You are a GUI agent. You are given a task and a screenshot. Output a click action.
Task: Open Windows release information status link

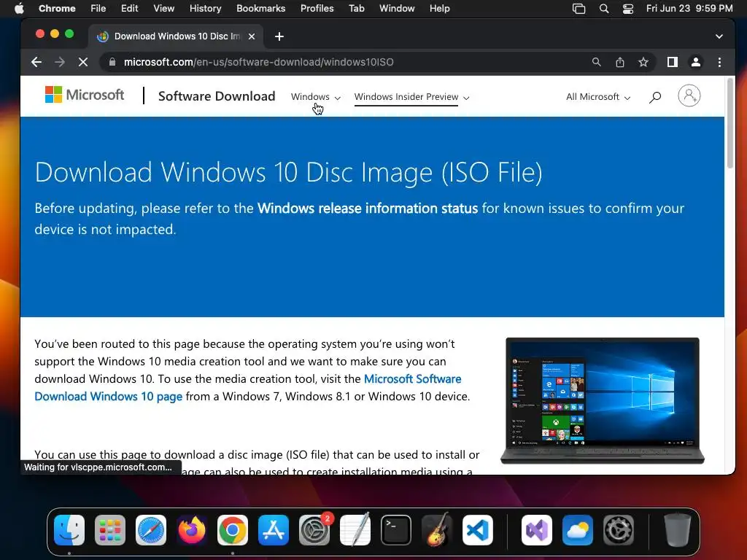pyautogui.click(x=368, y=208)
